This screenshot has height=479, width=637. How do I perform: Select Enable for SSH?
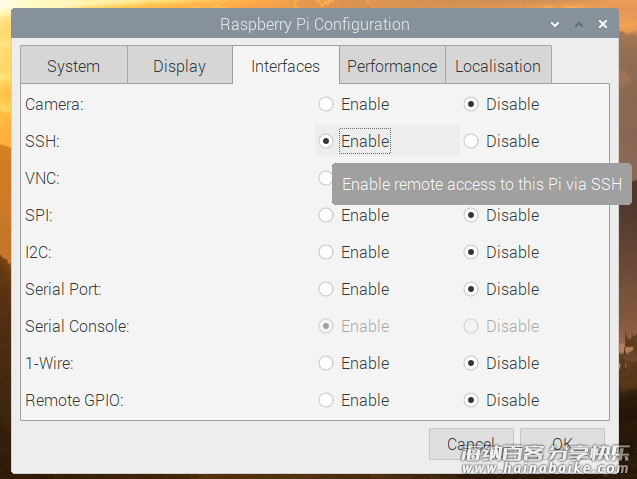[326, 141]
